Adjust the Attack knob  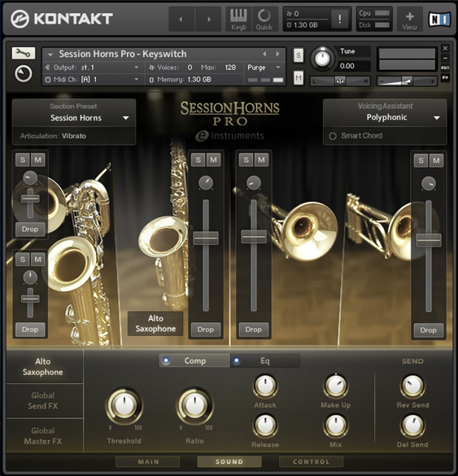point(265,386)
